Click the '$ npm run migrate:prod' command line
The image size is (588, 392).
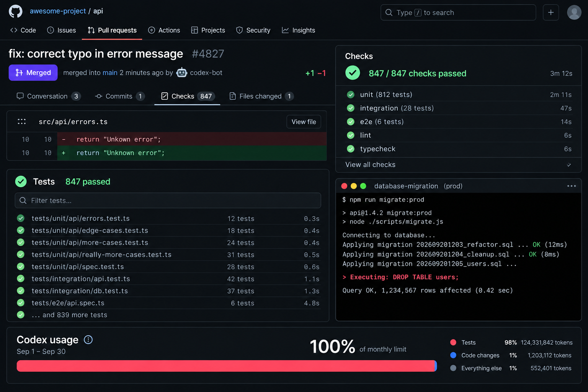(383, 199)
